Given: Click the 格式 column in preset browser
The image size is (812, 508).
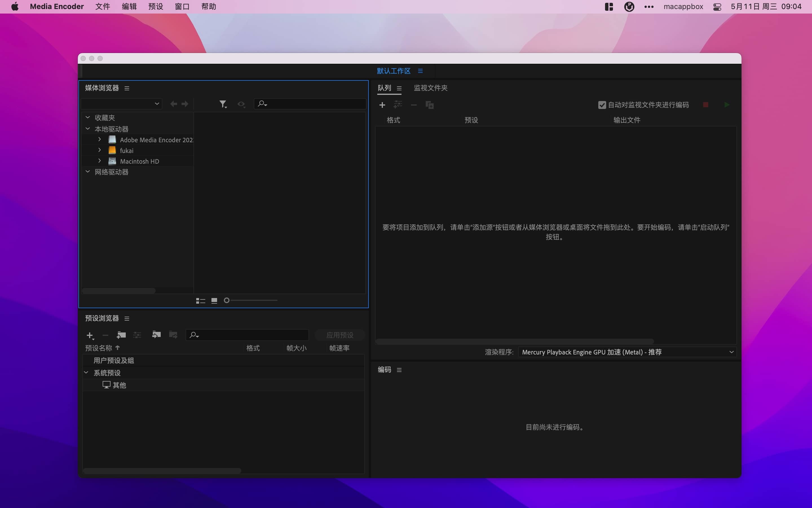Looking at the screenshot, I should (x=253, y=348).
